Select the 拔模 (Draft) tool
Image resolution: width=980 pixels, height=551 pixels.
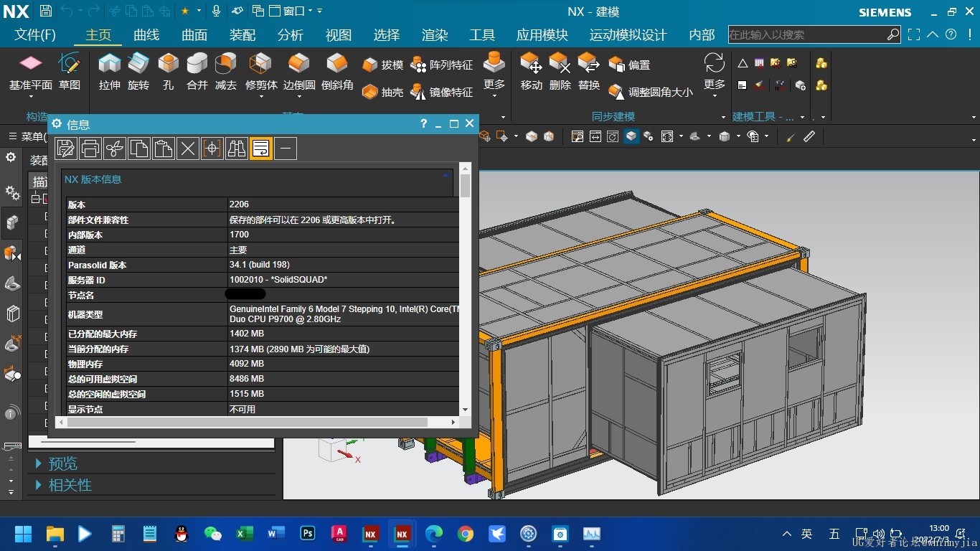383,65
